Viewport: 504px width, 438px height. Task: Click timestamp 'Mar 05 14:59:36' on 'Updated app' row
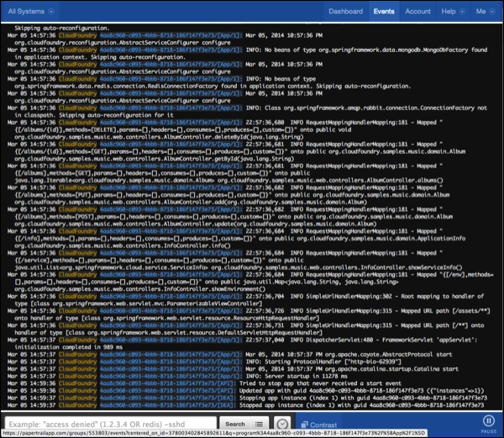coord(32,391)
